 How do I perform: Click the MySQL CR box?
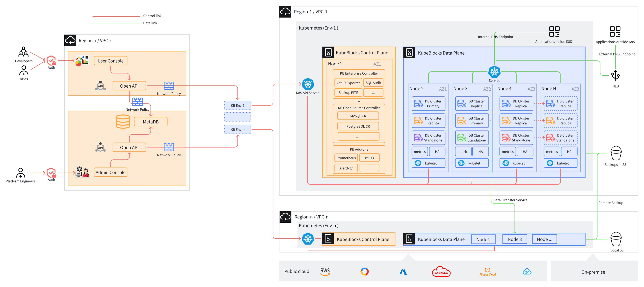coord(358,116)
